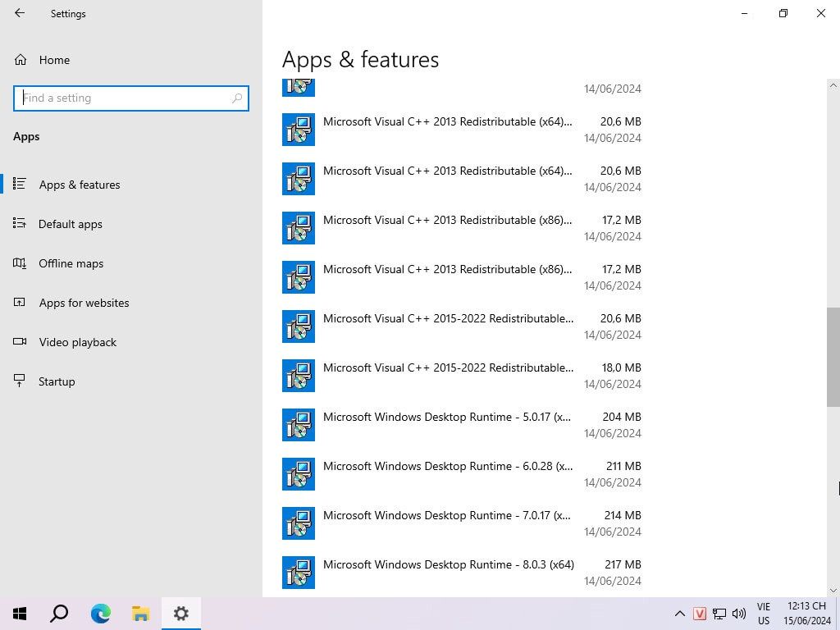Show hidden system tray icons

[x=679, y=614]
